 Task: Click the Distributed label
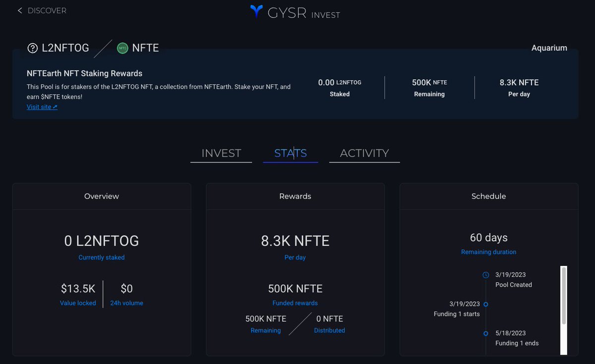[x=330, y=330]
